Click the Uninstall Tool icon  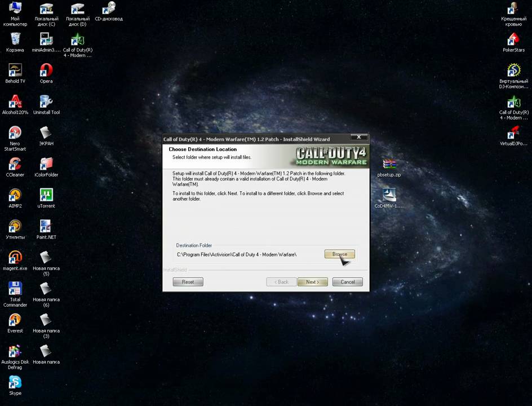(x=46, y=105)
